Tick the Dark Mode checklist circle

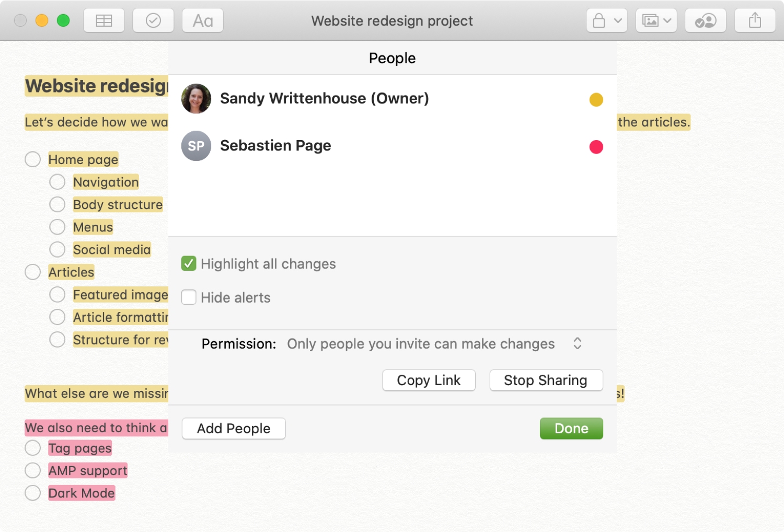[x=32, y=493]
